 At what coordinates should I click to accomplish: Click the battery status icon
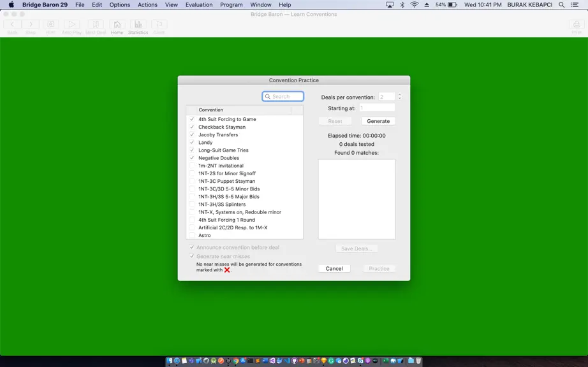(x=453, y=4)
